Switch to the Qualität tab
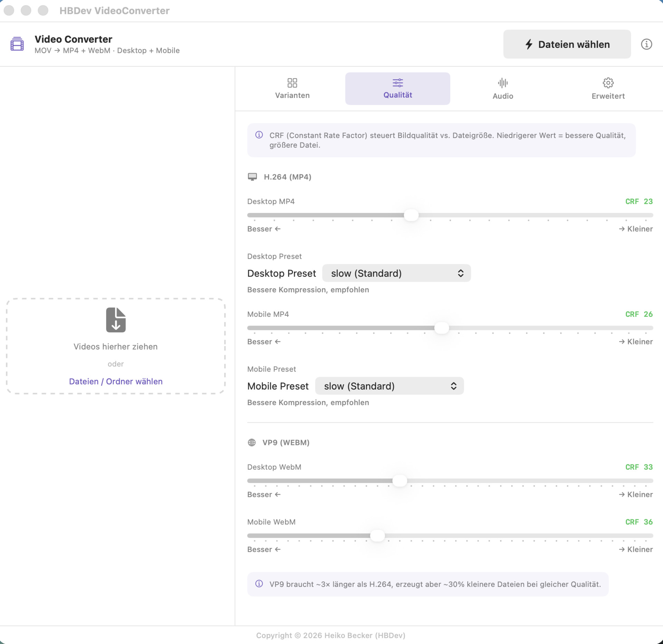 pos(397,89)
